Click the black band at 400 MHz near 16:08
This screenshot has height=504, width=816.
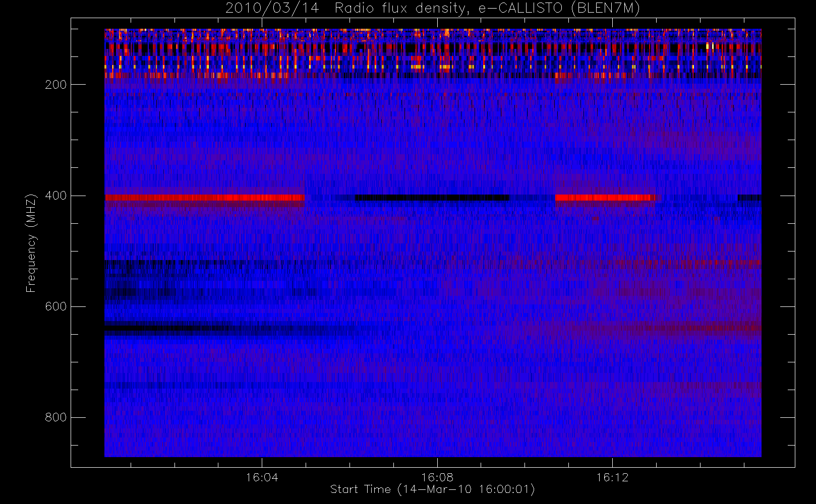[432, 198]
